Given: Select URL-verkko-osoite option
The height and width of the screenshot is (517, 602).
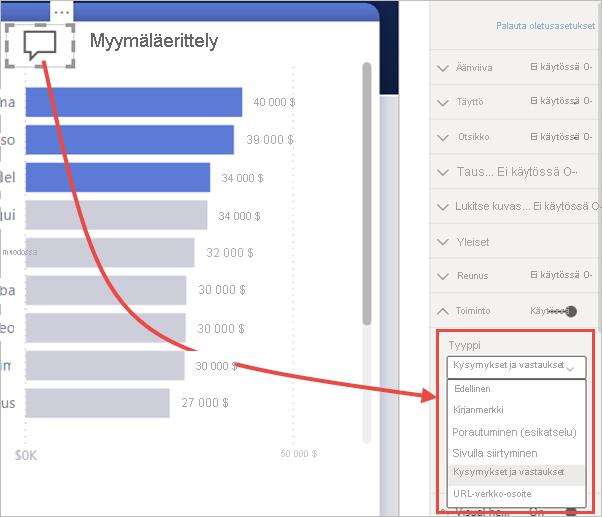Looking at the screenshot, I should tap(516, 494).
